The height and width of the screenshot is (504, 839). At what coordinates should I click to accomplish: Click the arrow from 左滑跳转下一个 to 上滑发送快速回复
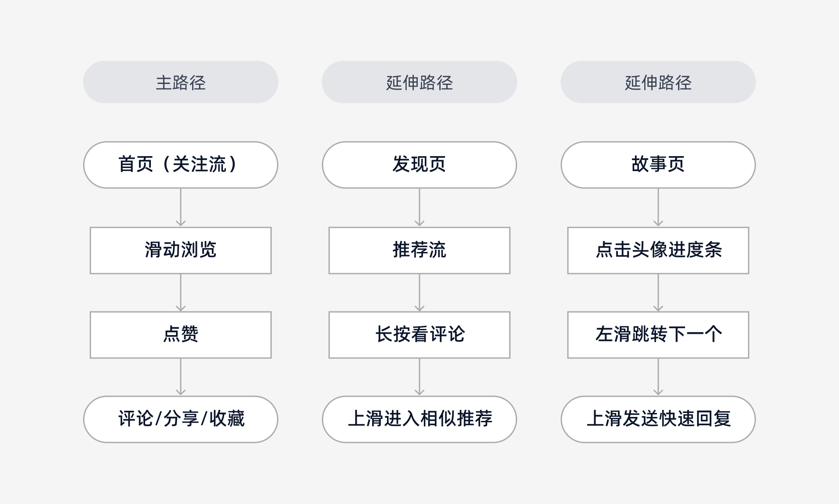(x=658, y=377)
